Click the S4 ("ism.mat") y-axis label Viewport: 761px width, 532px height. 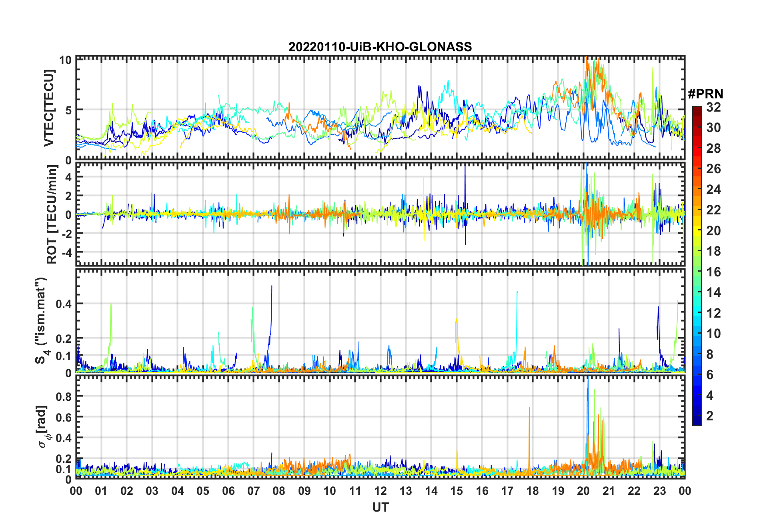42,320
